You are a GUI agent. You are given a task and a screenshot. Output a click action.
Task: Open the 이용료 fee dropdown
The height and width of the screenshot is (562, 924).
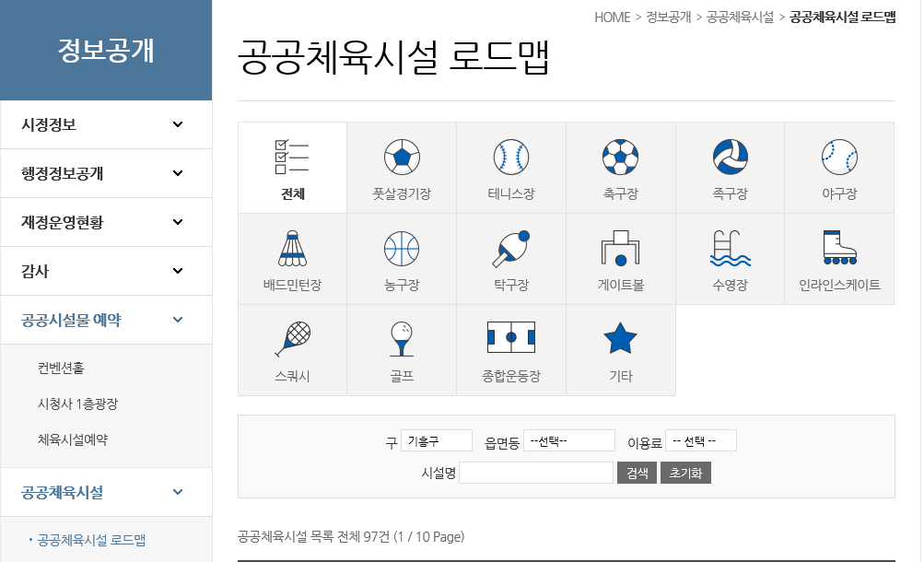pyautogui.click(x=700, y=441)
